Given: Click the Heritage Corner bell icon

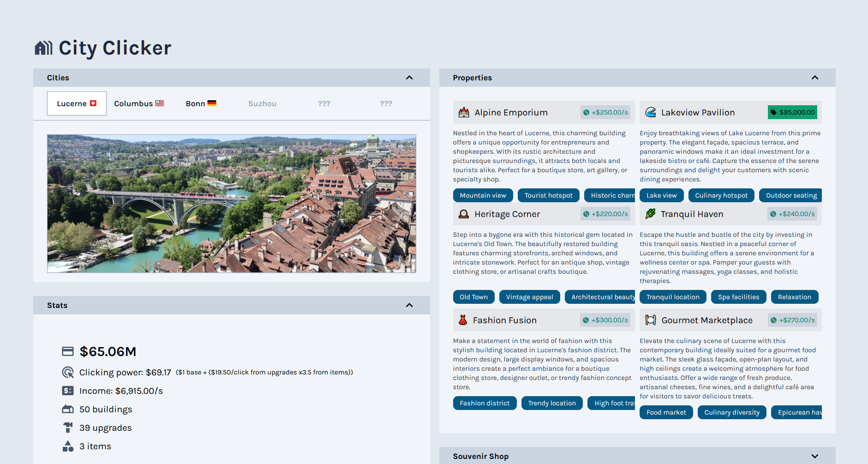Looking at the screenshot, I should click(x=463, y=214).
